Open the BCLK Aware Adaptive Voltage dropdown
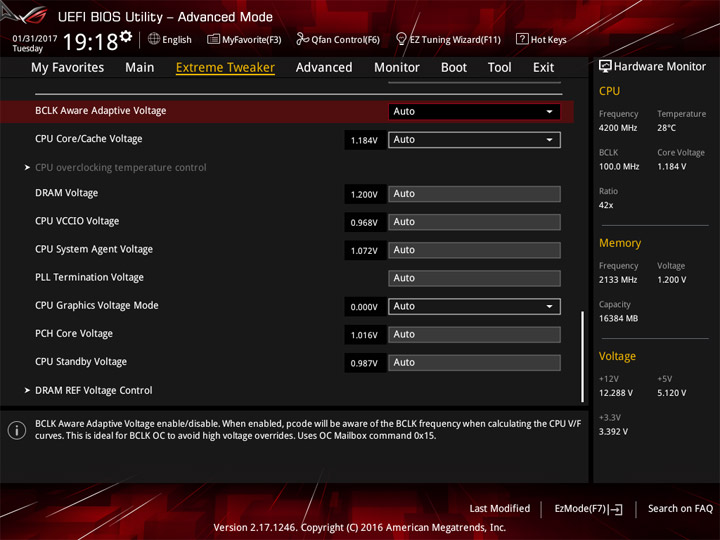The image size is (720, 540). coord(474,112)
